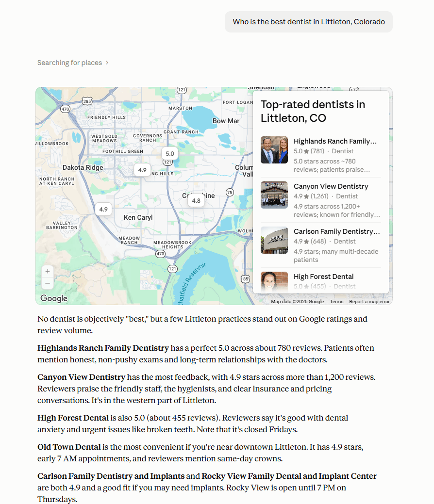Zoom out the map with minus button

48,283
